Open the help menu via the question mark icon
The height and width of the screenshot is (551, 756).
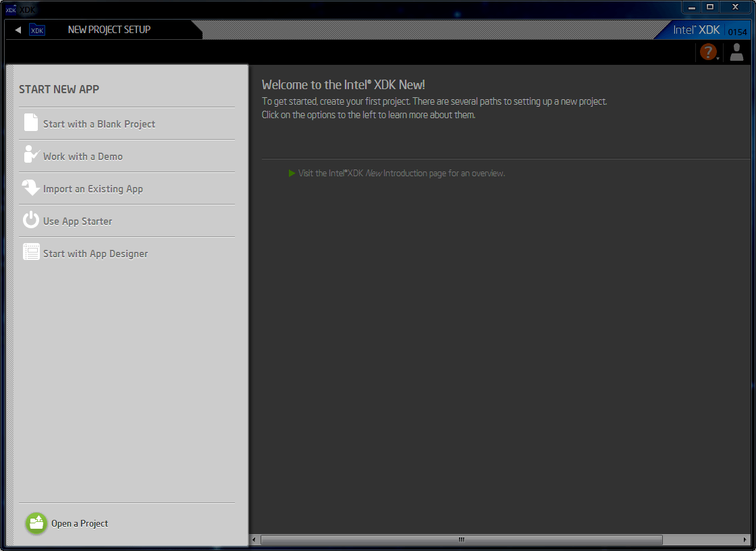point(708,51)
